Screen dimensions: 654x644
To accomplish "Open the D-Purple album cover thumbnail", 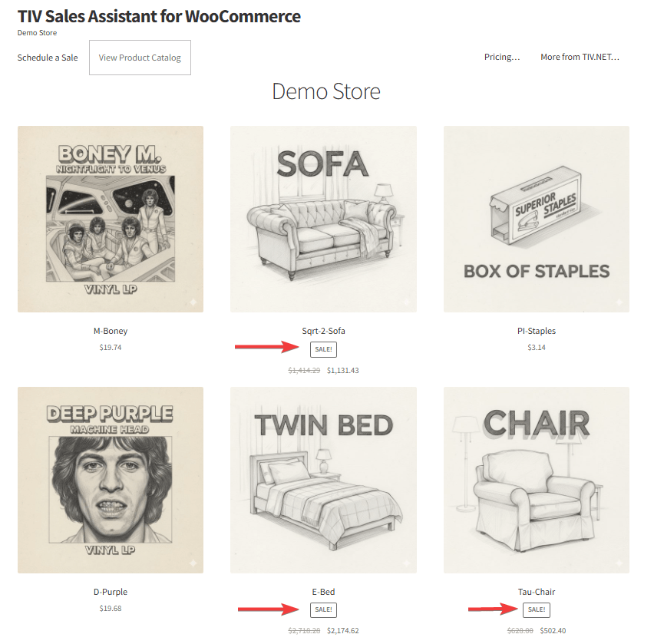I will coord(110,479).
